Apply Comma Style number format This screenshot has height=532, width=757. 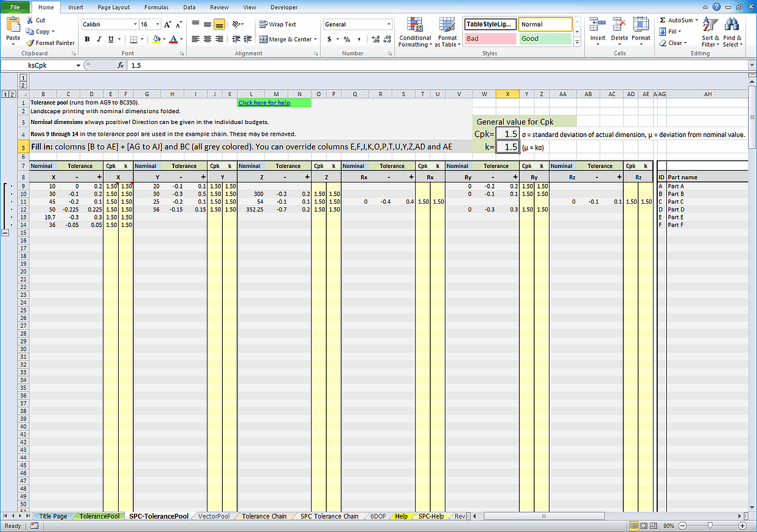(x=359, y=39)
